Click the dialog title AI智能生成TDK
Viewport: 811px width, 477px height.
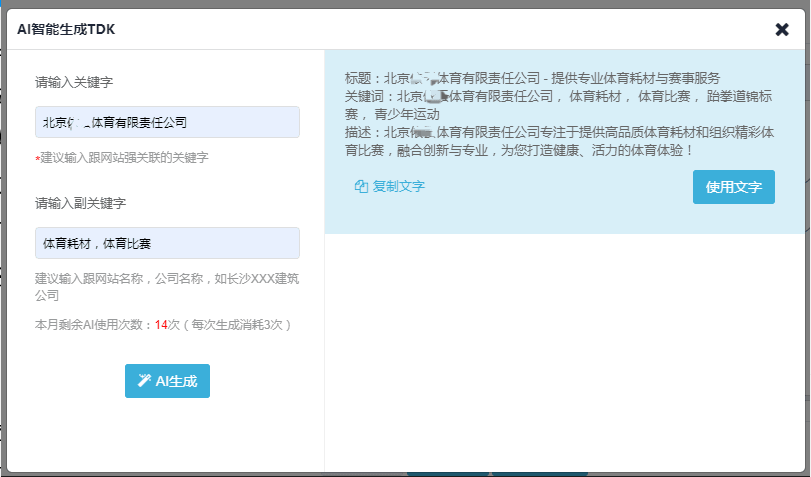coord(66,29)
